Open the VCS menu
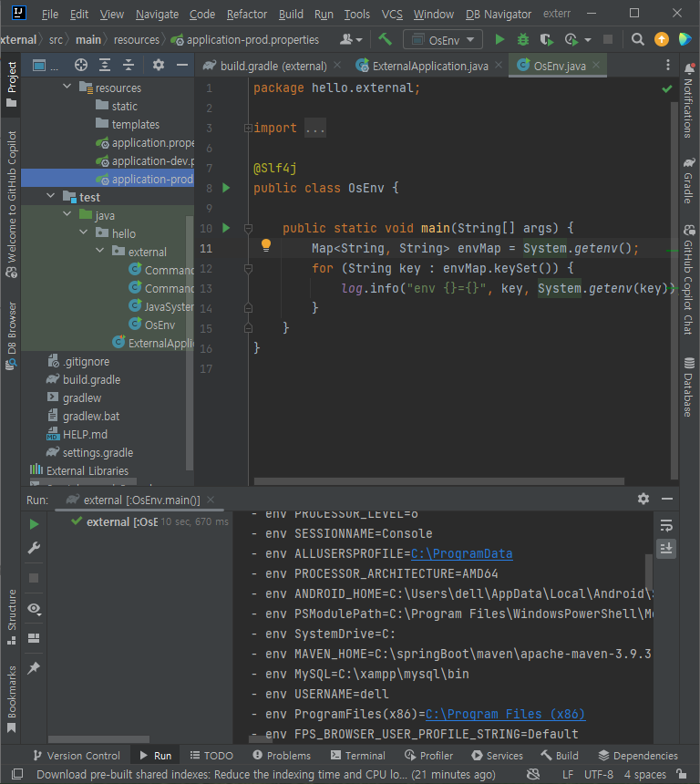This screenshot has width=700, height=784. [392, 14]
